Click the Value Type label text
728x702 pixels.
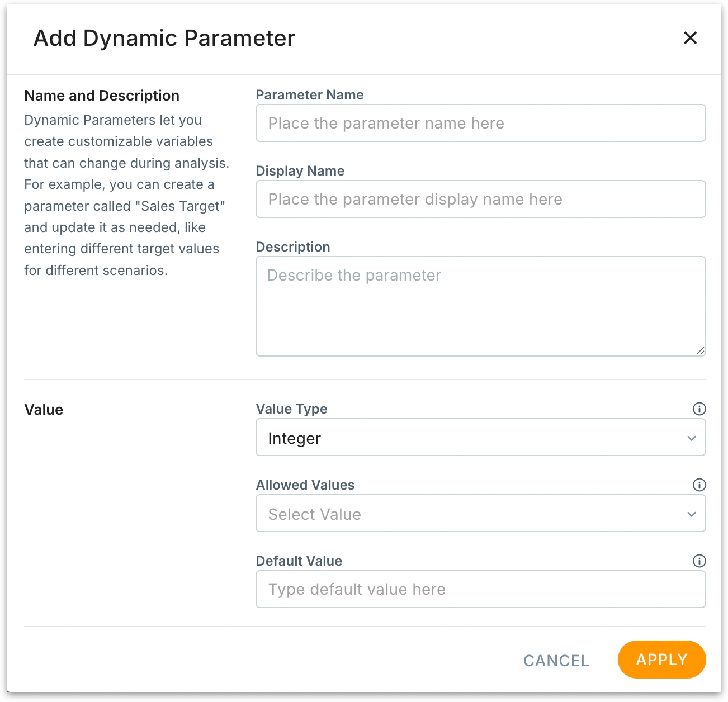pos(291,409)
